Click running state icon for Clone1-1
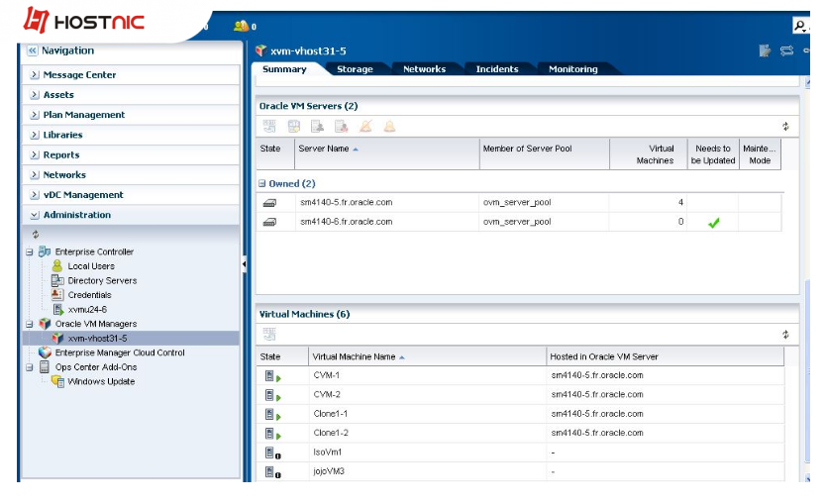This screenshot has width=826, height=504. (273, 415)
